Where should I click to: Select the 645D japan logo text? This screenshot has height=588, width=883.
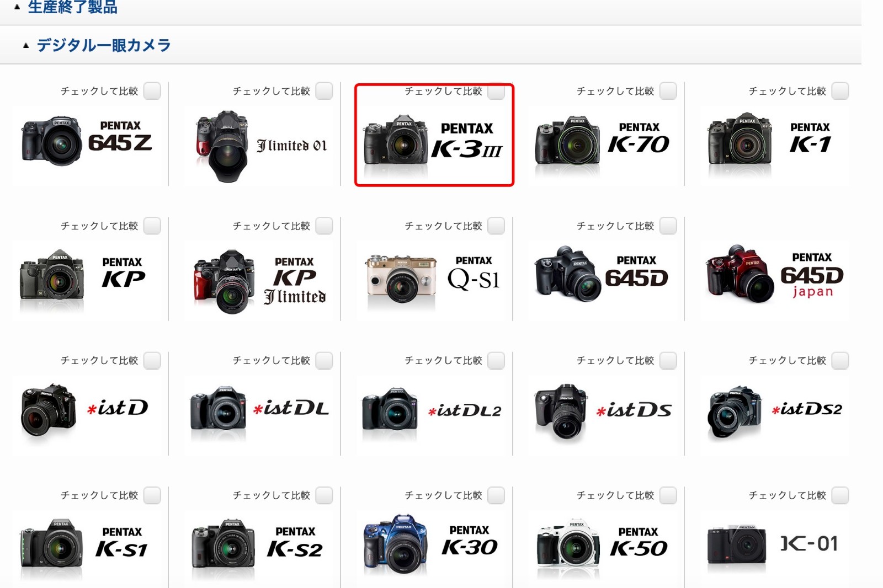pos(812,275)
